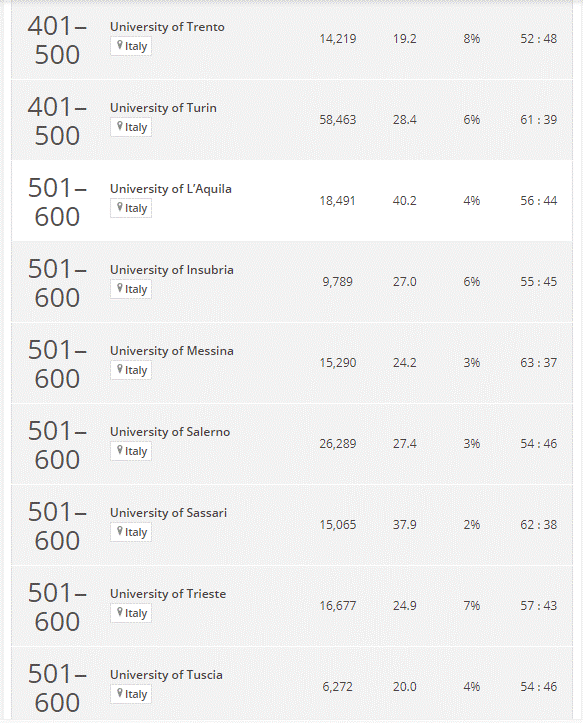This screenshot has height=723, width=583.
Task: Open the University of Insubria link
Action: point(172,270)
